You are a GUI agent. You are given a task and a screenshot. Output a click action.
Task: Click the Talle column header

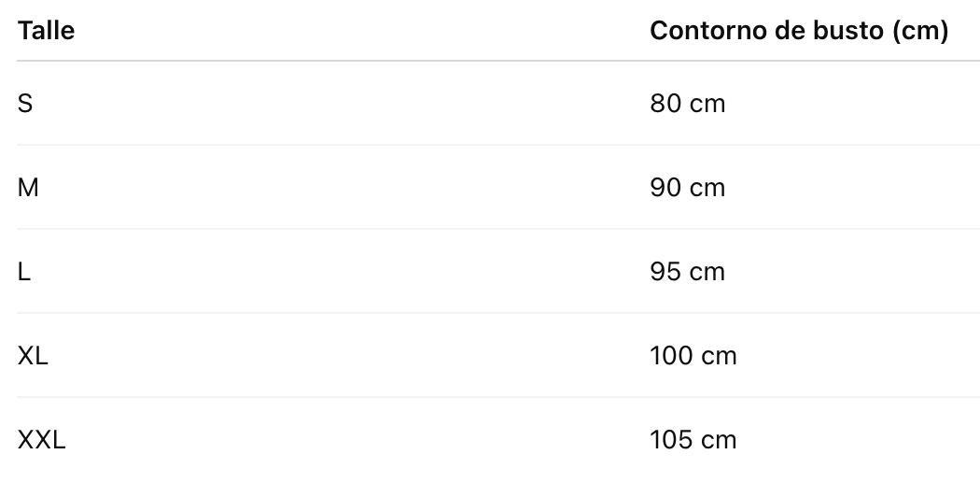(47, 31)
